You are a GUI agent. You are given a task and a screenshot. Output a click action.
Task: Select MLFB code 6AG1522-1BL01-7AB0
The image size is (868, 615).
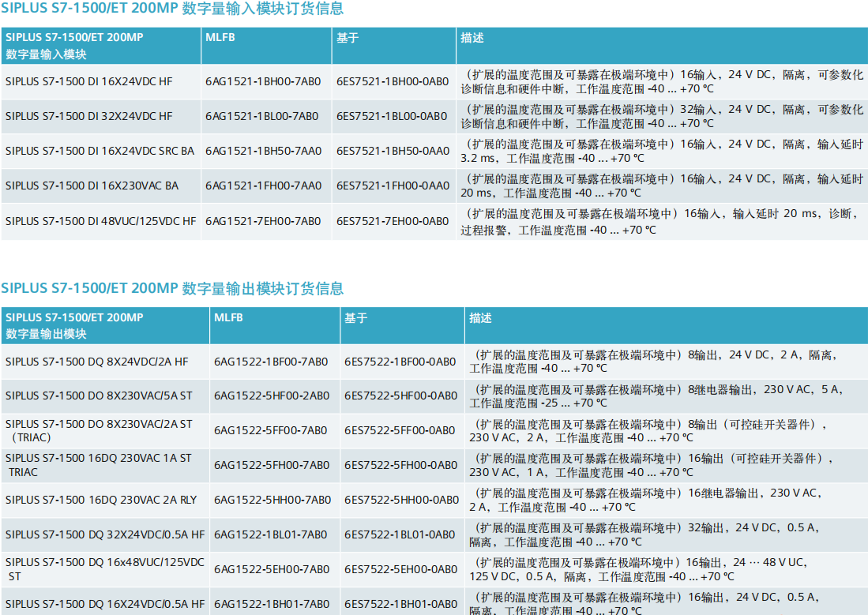[271, 534]
